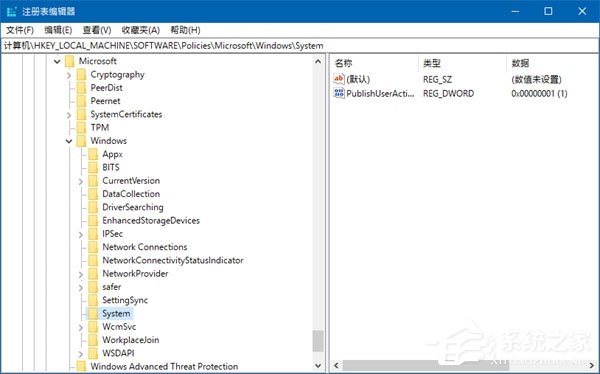600x374 pixels.
Task: Click the SettingSync folder icon
Action: click(93, 300)
